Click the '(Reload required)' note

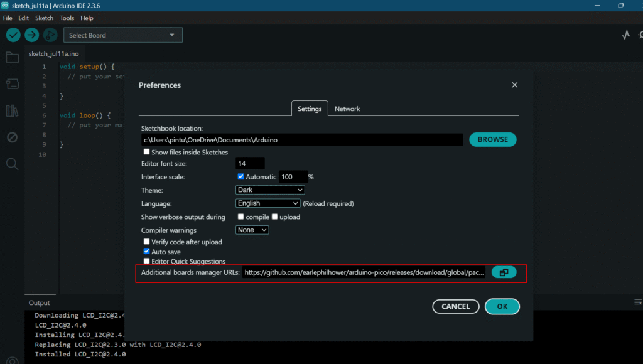(328, 203)
